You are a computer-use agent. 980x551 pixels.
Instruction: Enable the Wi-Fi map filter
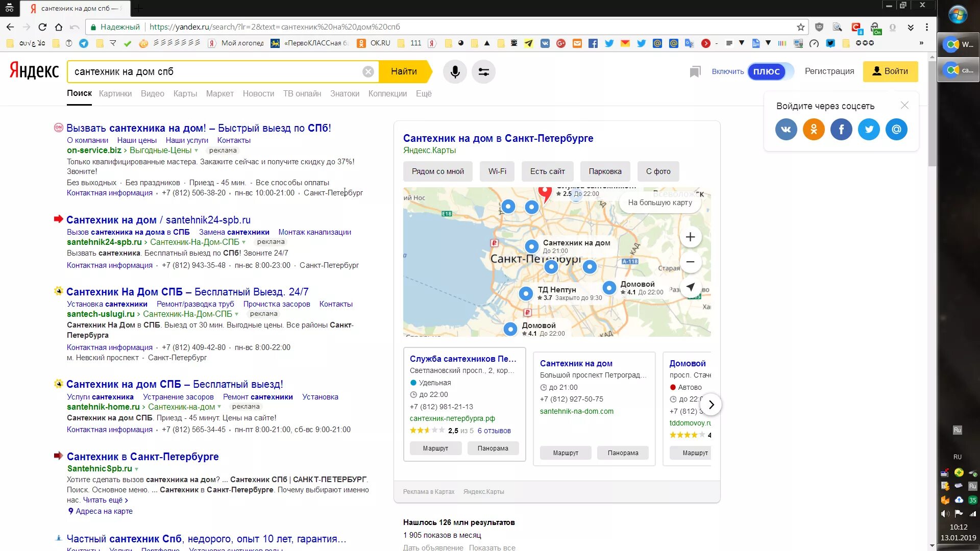point(497,171)
